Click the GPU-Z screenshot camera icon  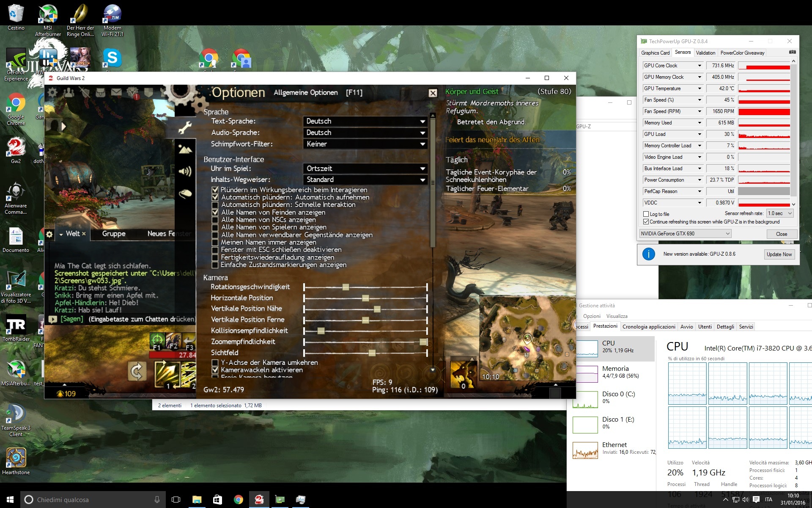coord(792,52)
